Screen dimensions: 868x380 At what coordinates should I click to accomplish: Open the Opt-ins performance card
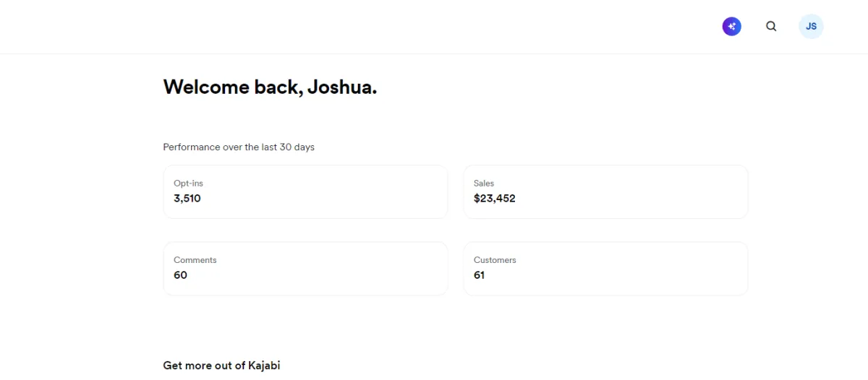pos(305,191)
